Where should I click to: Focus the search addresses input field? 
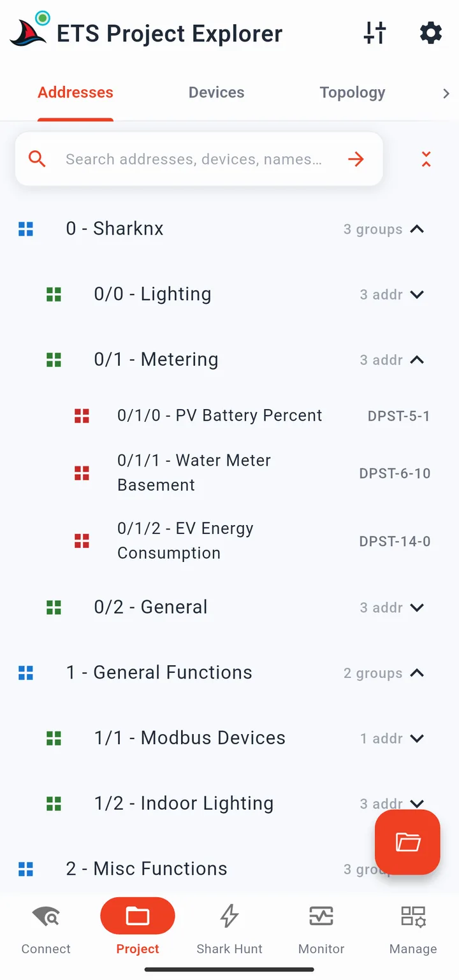(194, 159)
